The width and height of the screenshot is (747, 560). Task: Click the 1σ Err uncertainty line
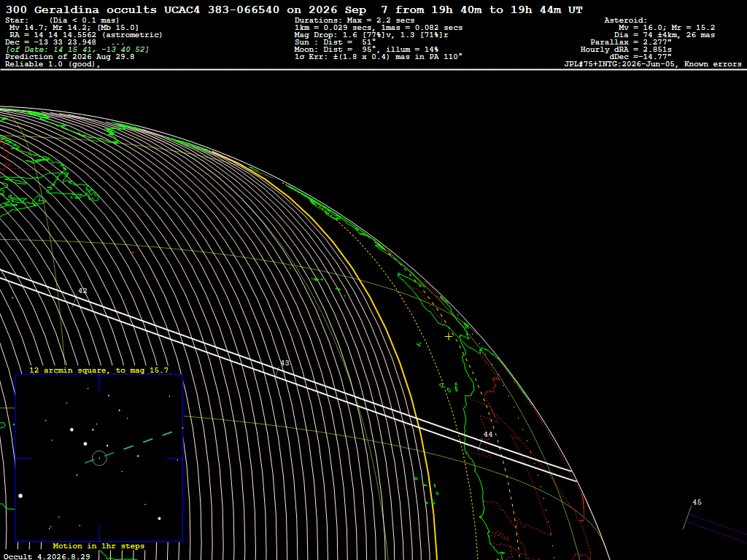pyautogui.click(x=379, y=57)
